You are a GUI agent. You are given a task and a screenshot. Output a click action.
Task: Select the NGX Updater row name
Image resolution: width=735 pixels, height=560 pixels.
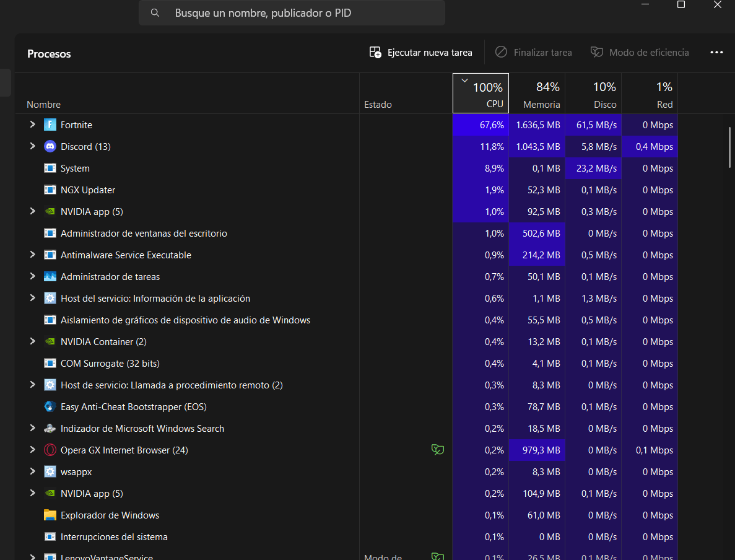[x=88, y=190]
